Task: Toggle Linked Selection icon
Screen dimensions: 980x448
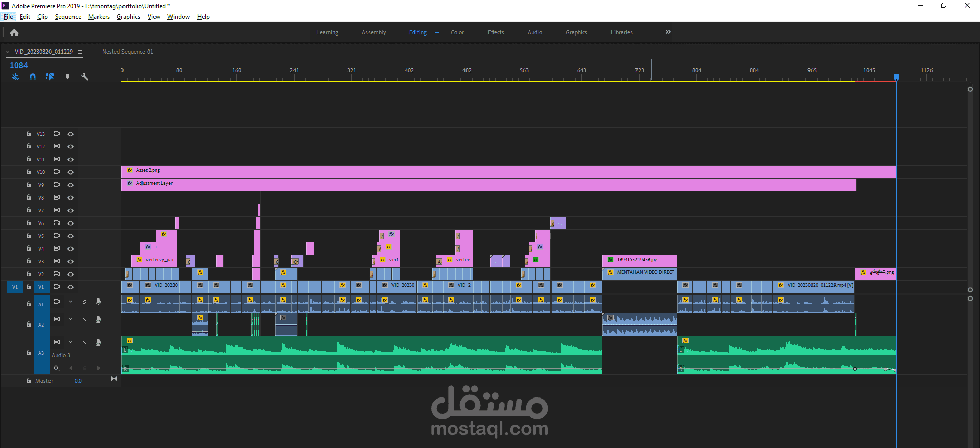Action: point(50,77)
